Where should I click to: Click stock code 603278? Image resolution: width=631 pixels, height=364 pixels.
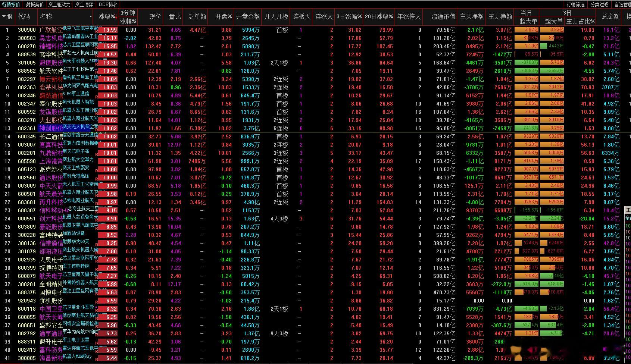coord(27,120)
